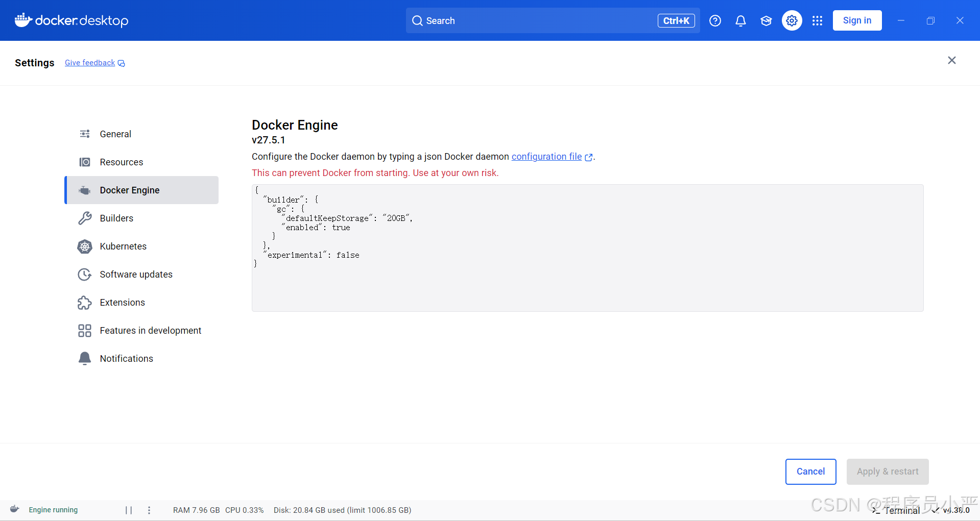This screenshot has height=521, width=980.
Task: Click the General sliders icon
Action: 85,134
